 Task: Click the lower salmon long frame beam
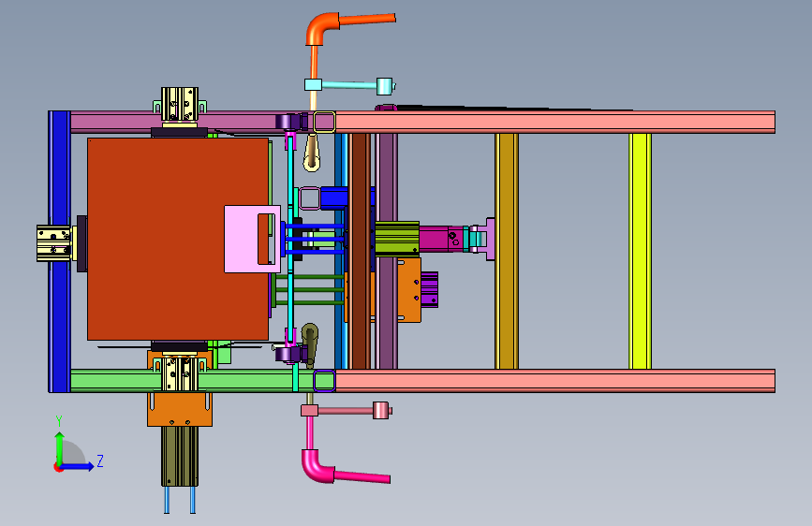[555, 381]
